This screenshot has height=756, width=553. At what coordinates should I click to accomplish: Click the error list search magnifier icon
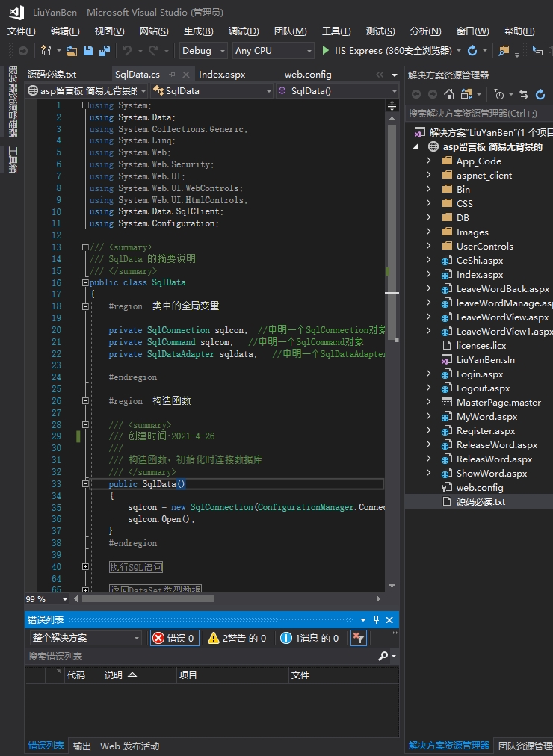click(x=383, y=657)
